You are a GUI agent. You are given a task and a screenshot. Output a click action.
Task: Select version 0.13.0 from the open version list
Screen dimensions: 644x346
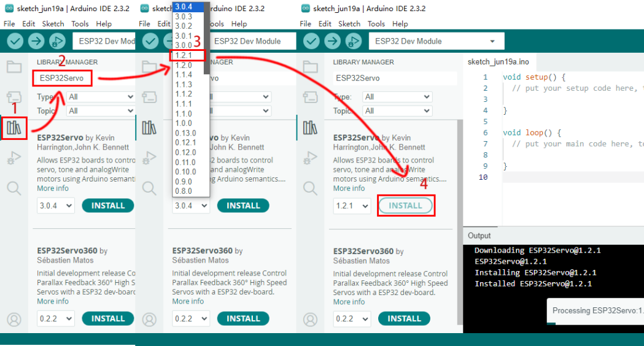tap(187, 133)
